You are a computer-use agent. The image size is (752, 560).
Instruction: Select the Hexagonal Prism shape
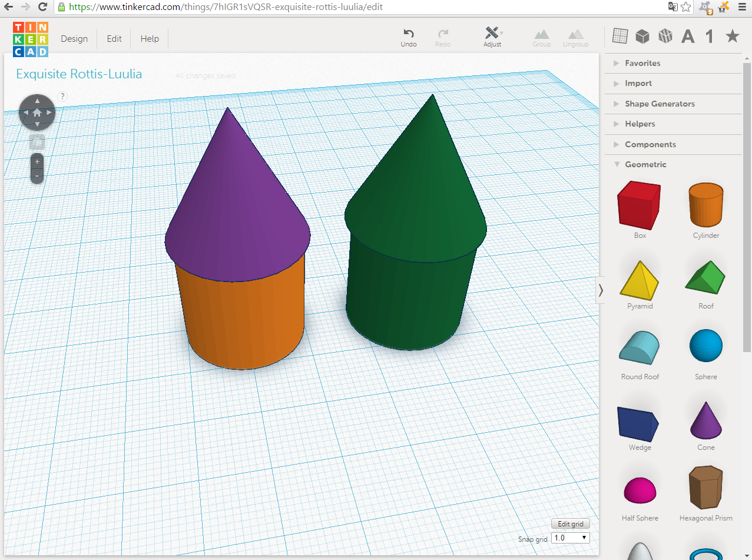tap(705, 488)
